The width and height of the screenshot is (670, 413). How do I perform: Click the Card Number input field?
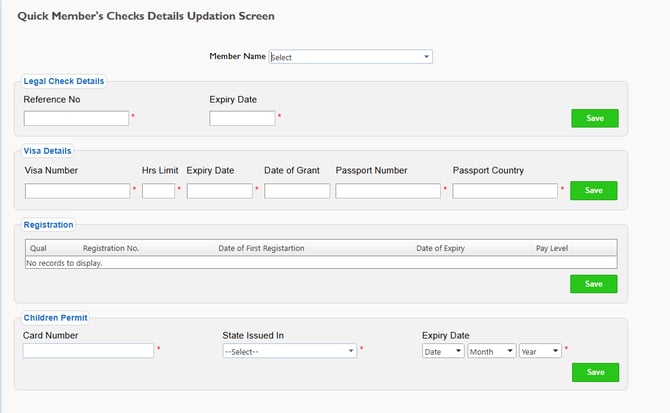(88, 351)
